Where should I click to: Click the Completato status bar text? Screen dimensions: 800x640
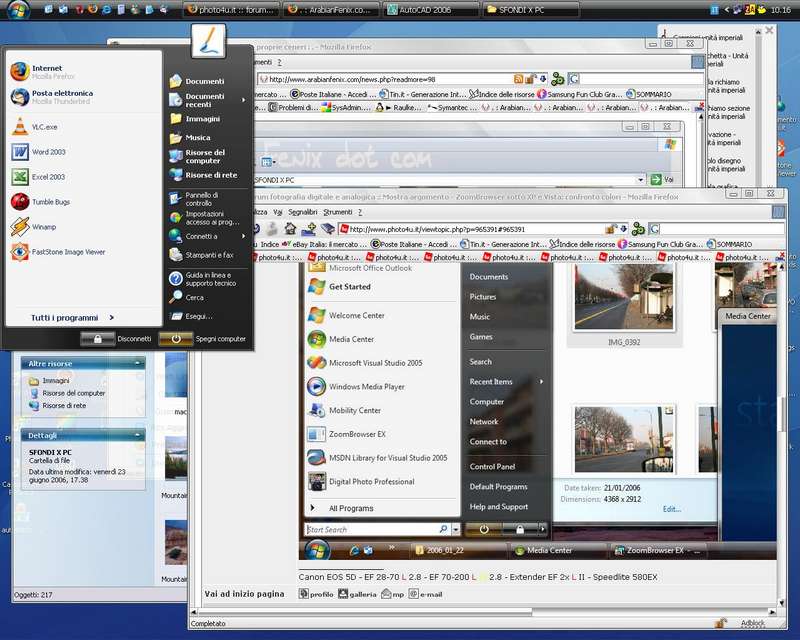[208, 623]
